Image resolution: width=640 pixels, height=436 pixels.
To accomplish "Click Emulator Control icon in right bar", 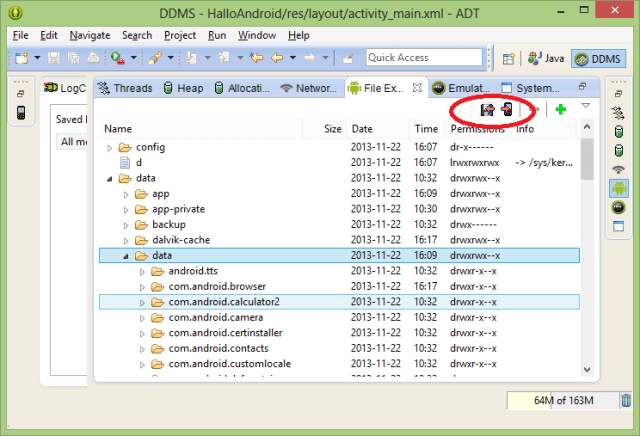I will tap(618, 207).
